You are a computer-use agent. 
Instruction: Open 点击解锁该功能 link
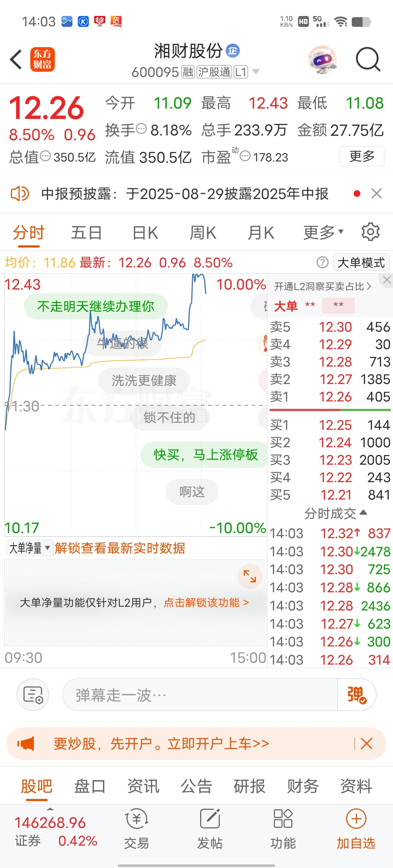pos(206,603)
